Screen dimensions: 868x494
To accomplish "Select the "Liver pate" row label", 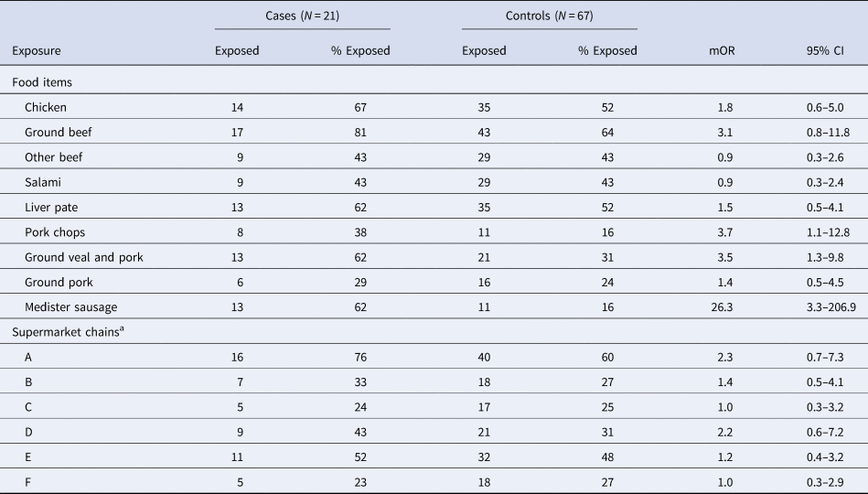I will [52, 208].
